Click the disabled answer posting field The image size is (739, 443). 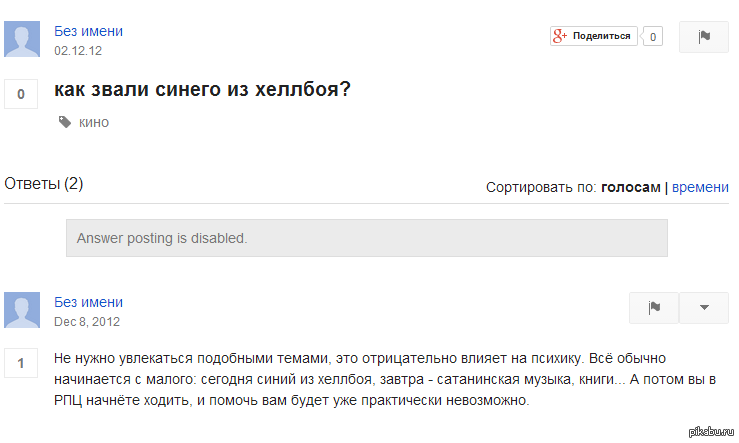[x=366, y=238]
